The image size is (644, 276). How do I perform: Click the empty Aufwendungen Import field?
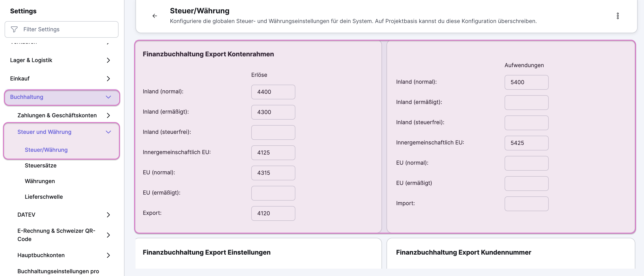click(526, 204)
